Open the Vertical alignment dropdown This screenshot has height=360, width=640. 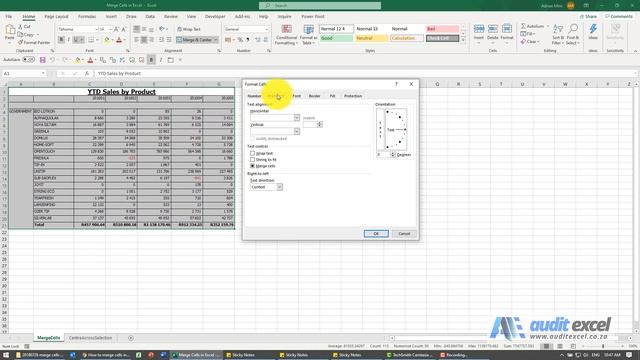click(297, 131)
